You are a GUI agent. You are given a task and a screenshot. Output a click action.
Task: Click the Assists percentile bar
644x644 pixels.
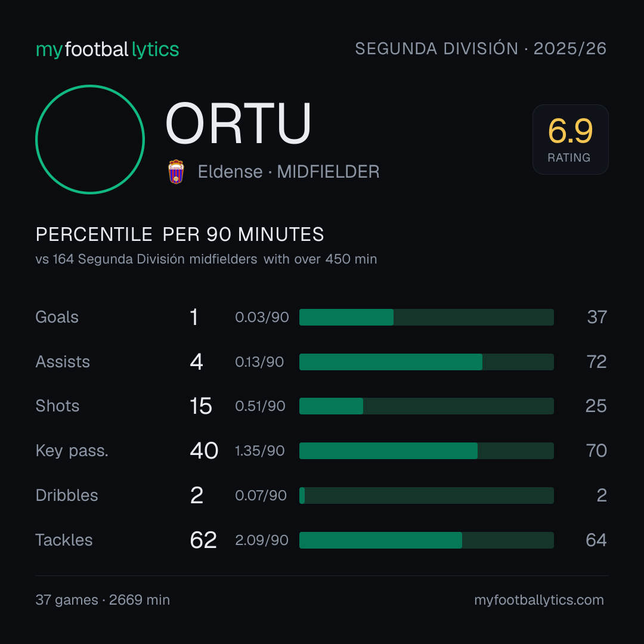(x=426, y=362)
